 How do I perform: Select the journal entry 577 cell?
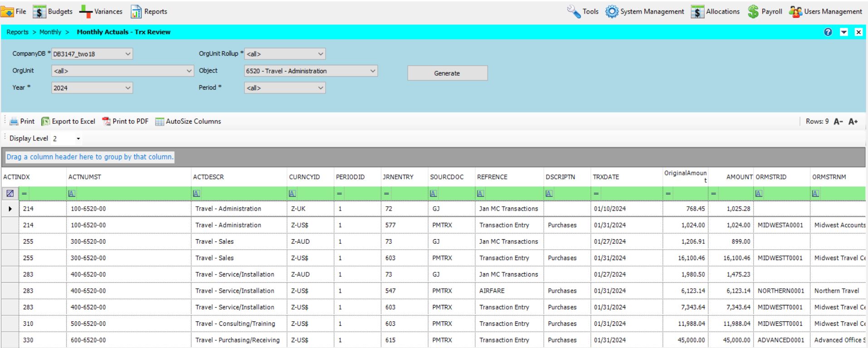(405, 225)
